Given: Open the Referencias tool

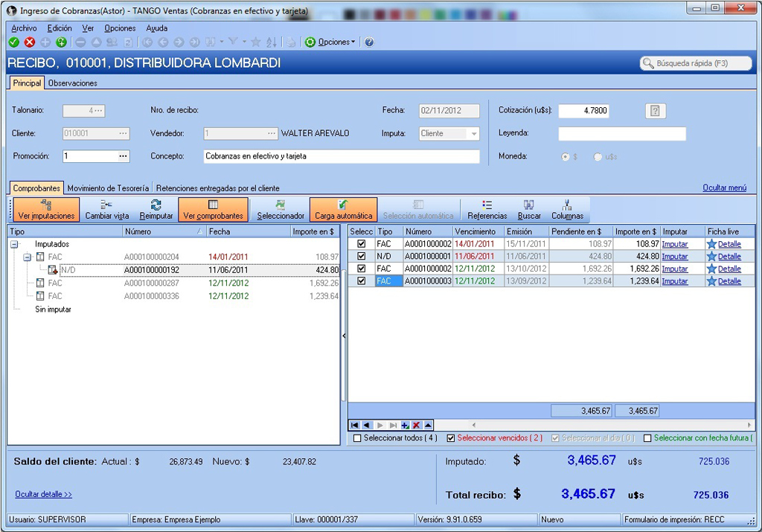Looking at the screenshot, I should click(487, 209).
